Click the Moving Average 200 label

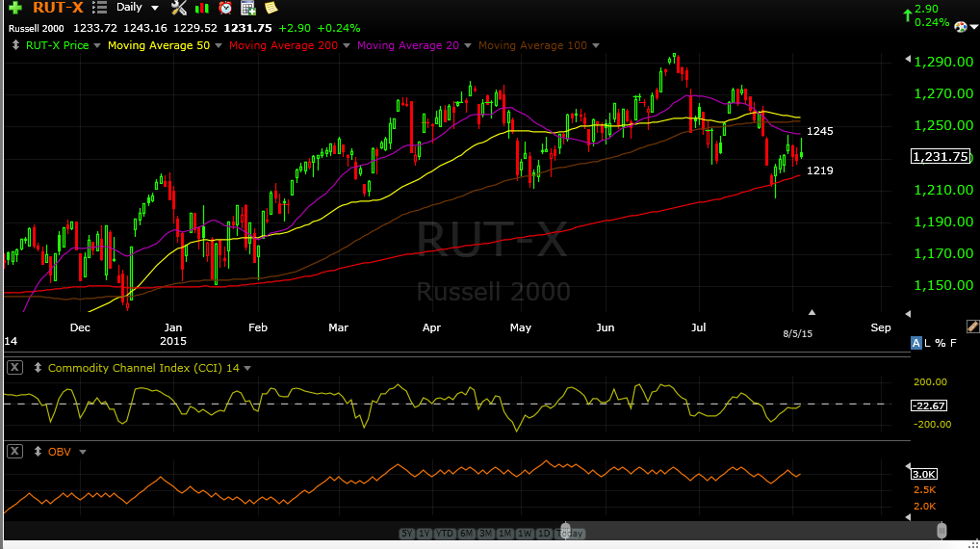(283, 45)
